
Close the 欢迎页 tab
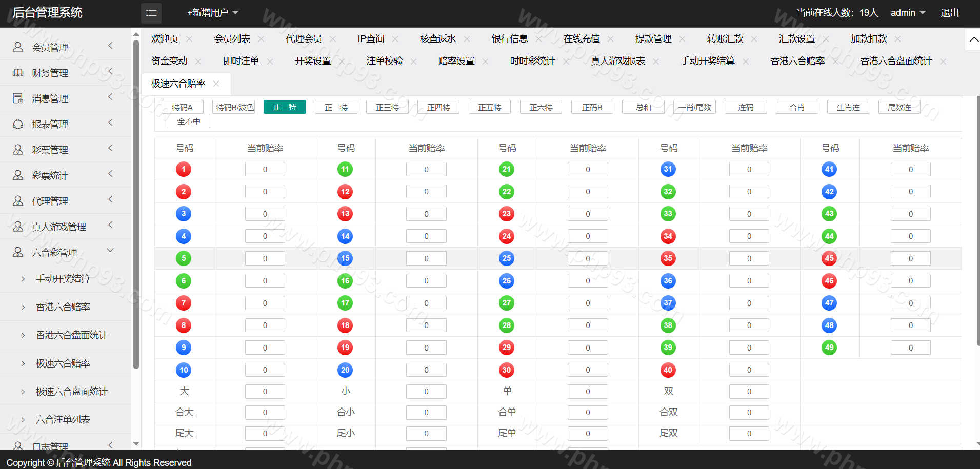coord(189,39)
